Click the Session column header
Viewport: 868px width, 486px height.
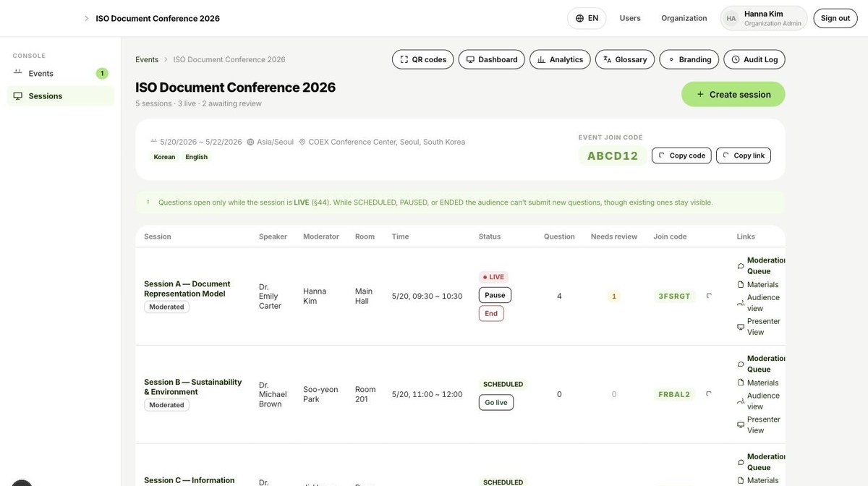(x=158, y=236)
